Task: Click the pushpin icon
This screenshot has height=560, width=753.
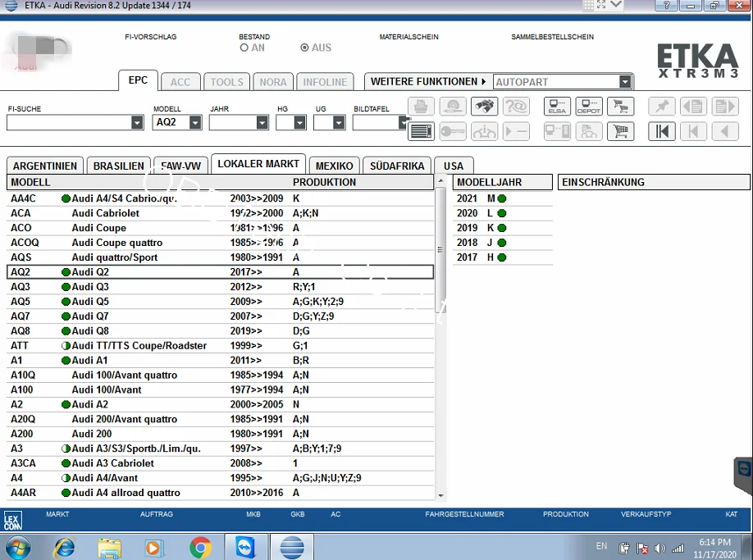Action: coord(662,106)
